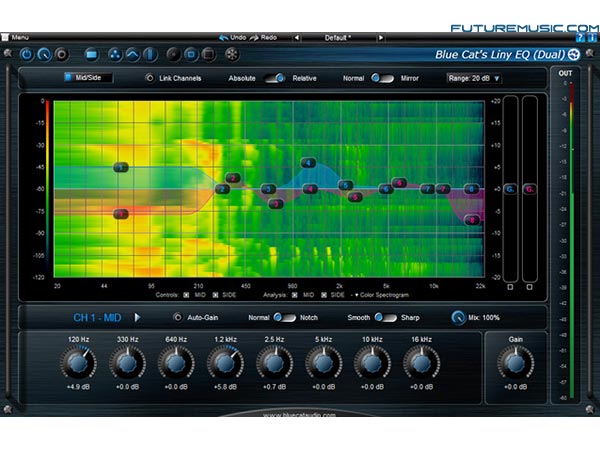Click the three-dots control points toolbar icon

click(x=114, y=55)
